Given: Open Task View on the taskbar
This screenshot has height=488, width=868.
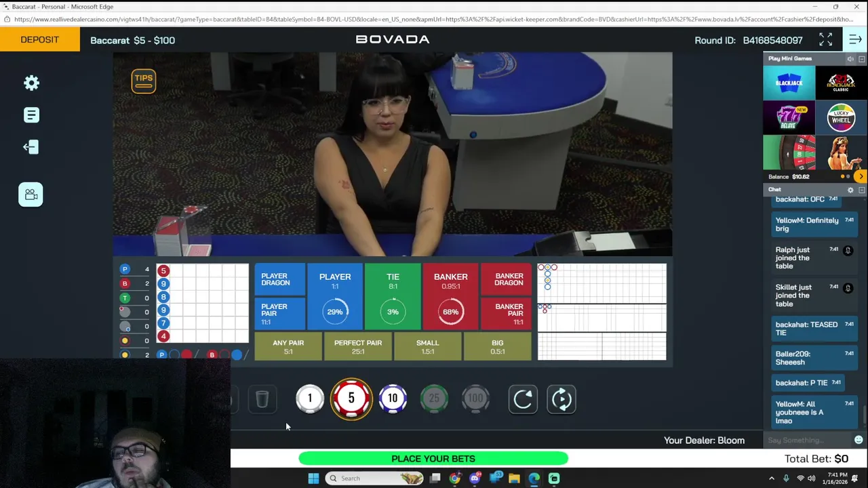Looking at the screenshot, I should (x=435, y=479).
